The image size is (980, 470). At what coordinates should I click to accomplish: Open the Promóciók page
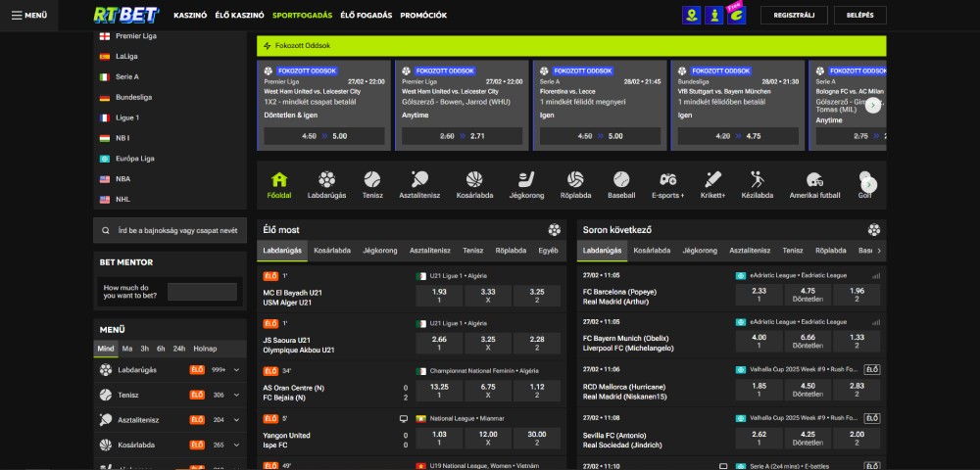point(423,16)
